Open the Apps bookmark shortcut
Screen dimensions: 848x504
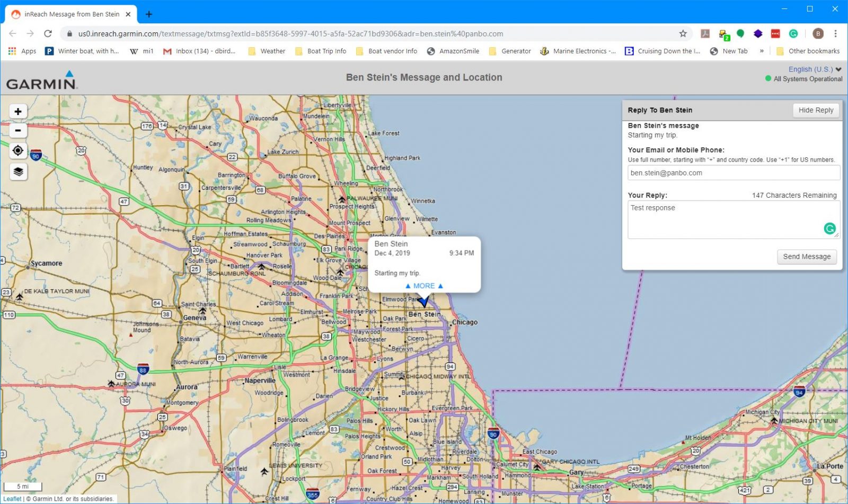click(22, 51)
